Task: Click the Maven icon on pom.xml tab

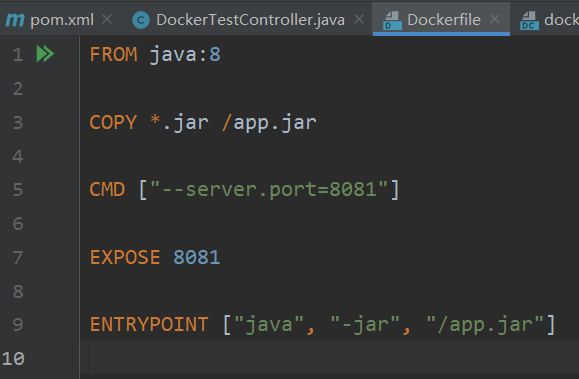Action: click(15, 20)
